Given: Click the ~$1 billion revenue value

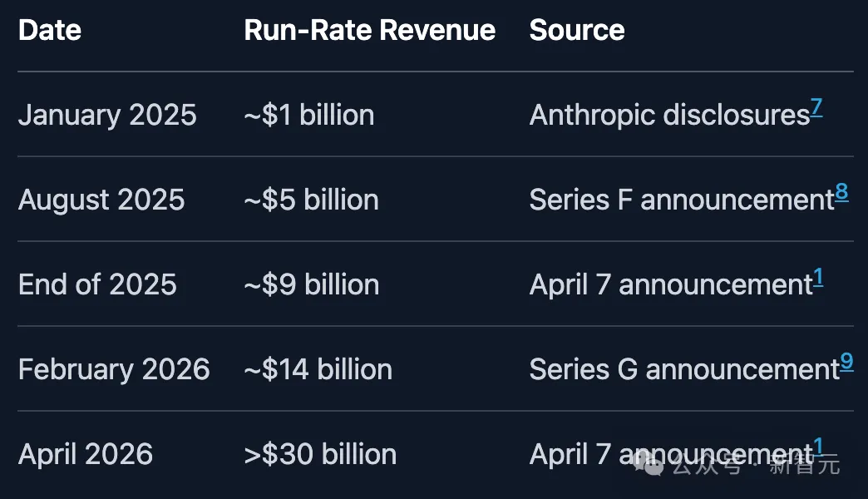Looking at the screenshot, I should (309, 116).
